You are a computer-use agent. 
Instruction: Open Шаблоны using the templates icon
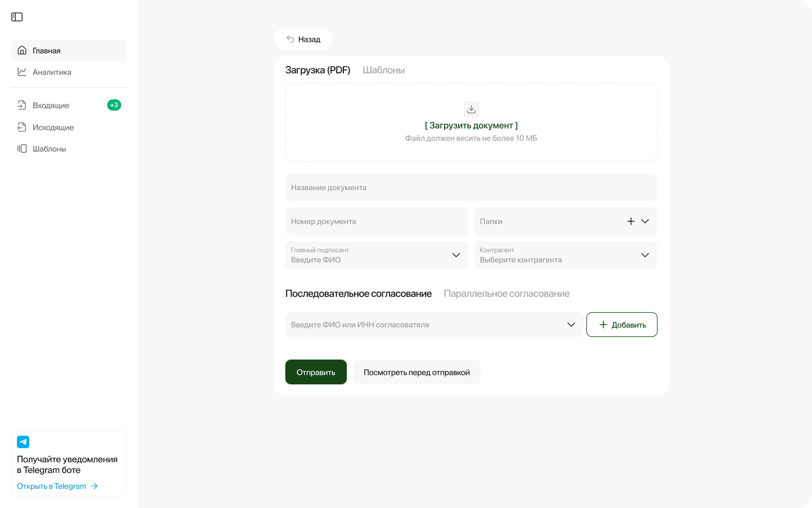(21, 148)
